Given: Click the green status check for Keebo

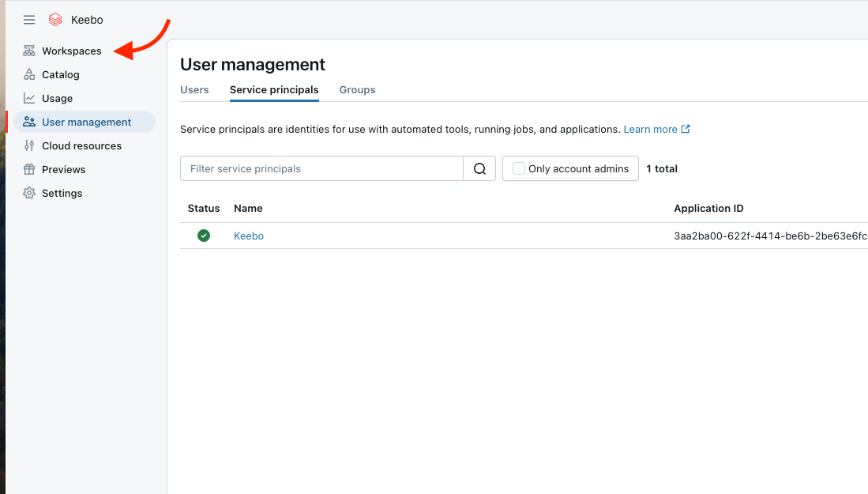Looking at the screenshot, I should tap(203, 235).
